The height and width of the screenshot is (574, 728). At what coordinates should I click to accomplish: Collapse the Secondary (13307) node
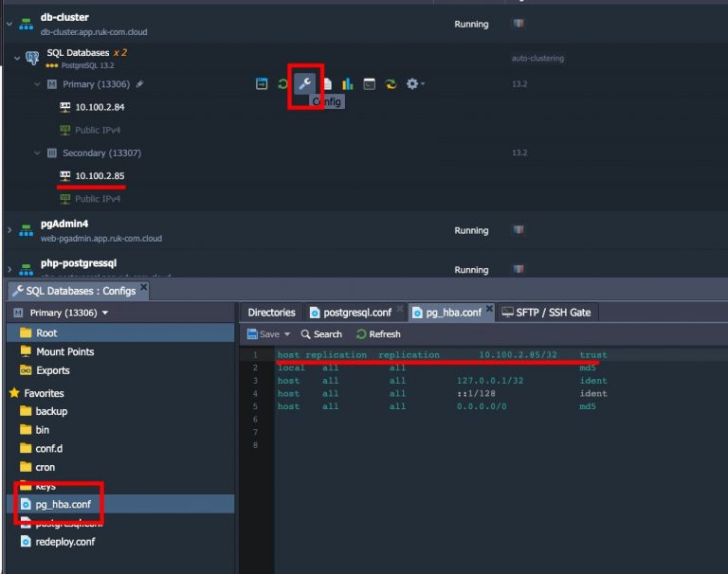pyautogui.click(x=38, y=152)
